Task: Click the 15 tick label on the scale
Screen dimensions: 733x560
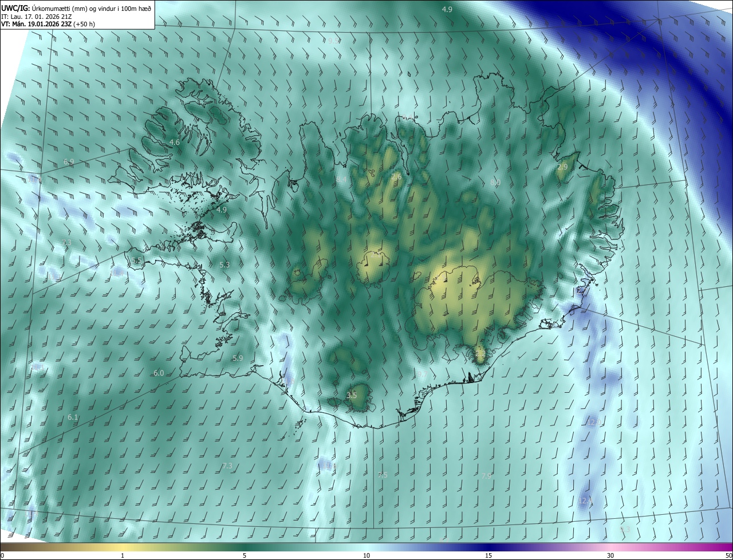Action: pos(488,555)
